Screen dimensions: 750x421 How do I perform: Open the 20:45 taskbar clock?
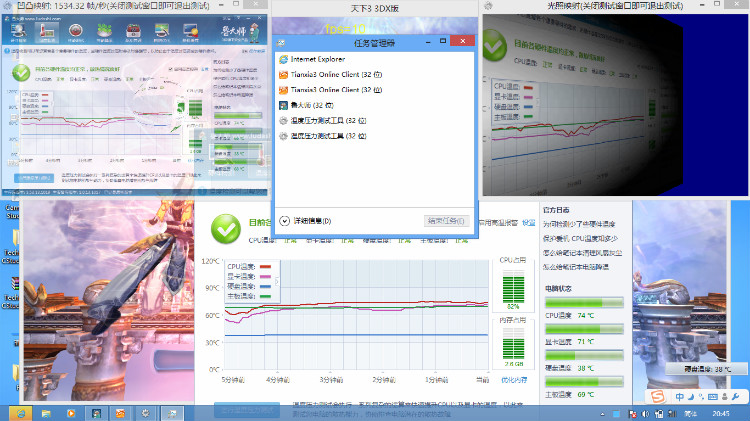[721, 414]
